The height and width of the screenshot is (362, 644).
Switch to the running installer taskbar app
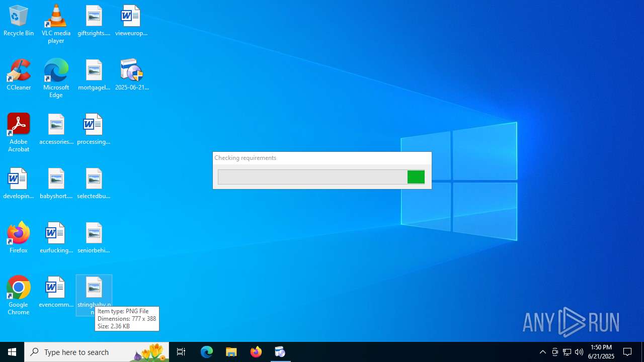tap(280, 352)
